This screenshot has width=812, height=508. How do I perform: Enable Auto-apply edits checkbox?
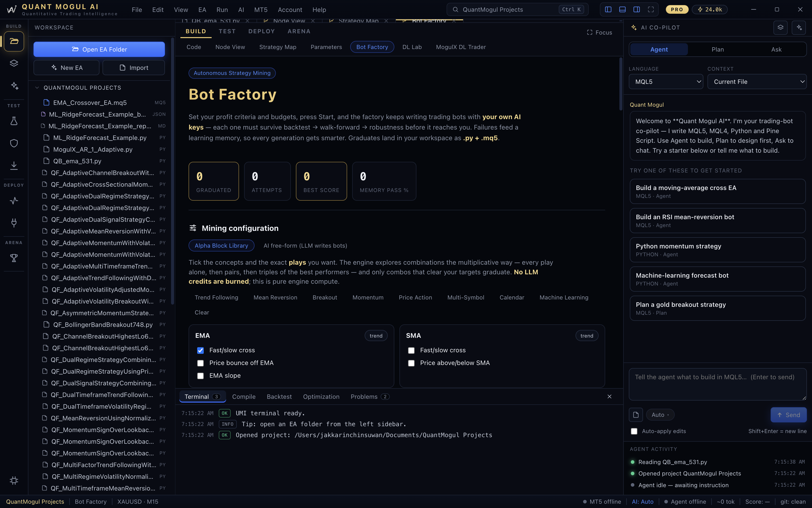click(x=634, y=431)
